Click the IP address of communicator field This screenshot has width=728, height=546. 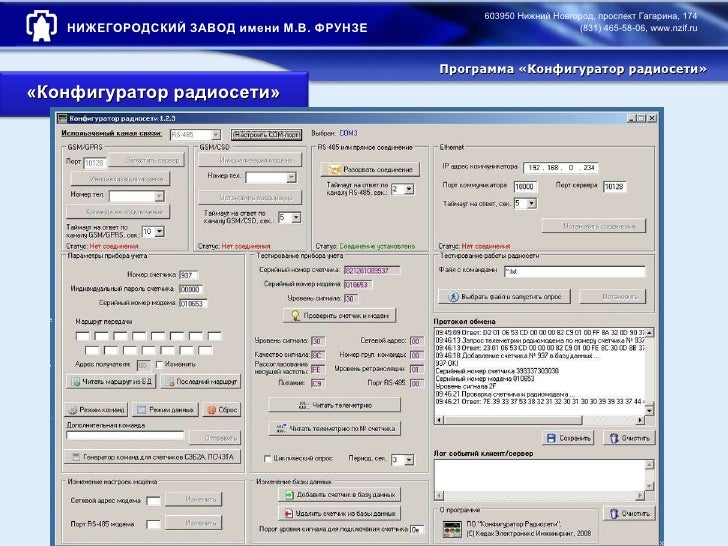560,168
